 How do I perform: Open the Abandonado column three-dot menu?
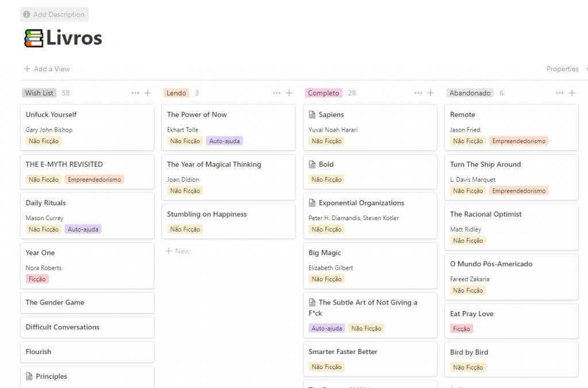tap(559, 93)
